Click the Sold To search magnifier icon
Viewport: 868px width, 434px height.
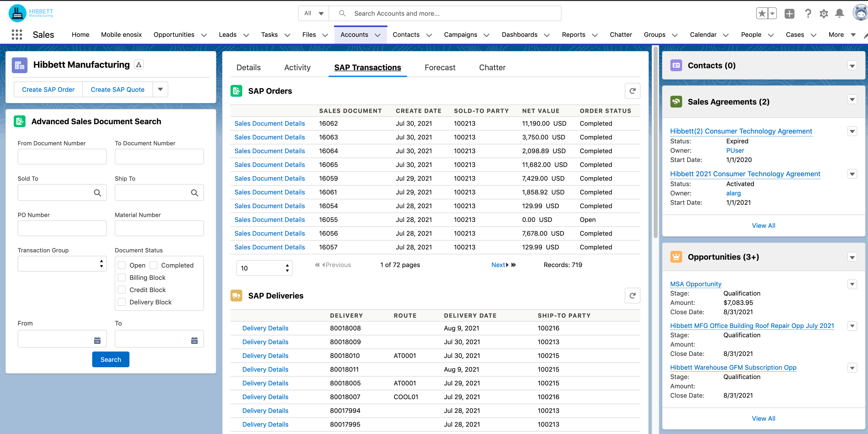[97, 193]
